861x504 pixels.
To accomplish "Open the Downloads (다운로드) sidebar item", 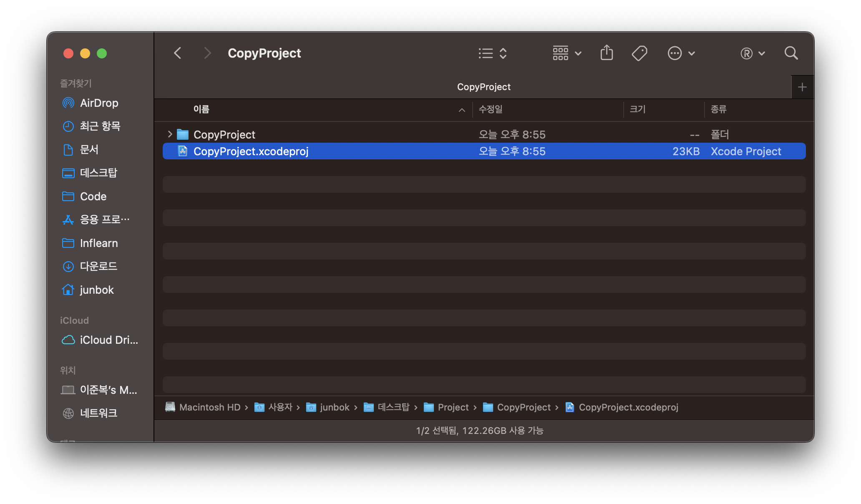I will pyautogui.click(x=98, y=266).
